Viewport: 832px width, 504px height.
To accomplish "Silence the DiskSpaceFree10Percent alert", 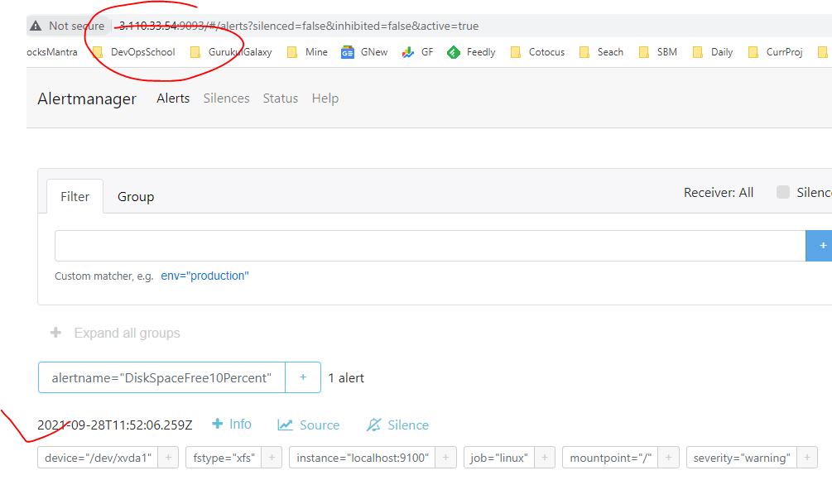I will point(397,425).
